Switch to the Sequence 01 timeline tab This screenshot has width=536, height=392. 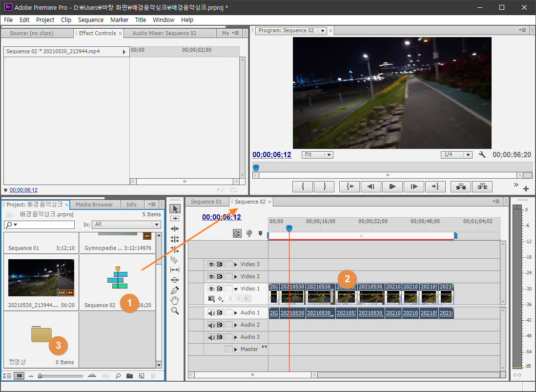[206, 202]
